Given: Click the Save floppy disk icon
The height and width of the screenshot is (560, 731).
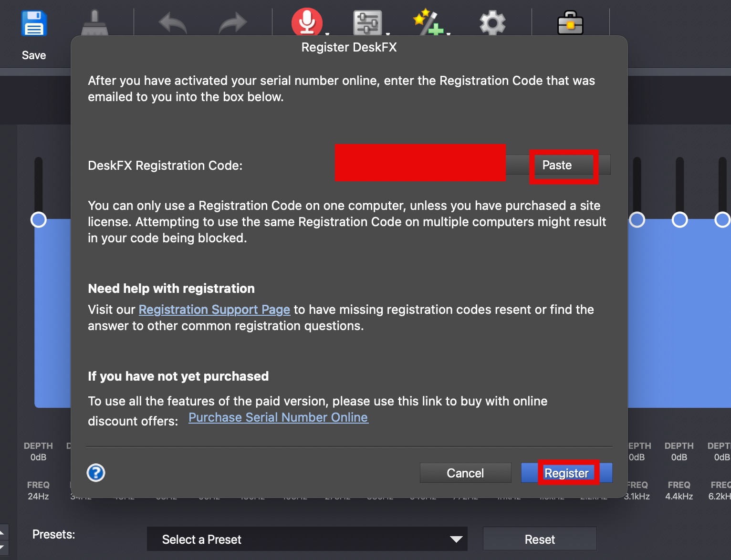Looking at the screenshot, I should tap(33, 24).
